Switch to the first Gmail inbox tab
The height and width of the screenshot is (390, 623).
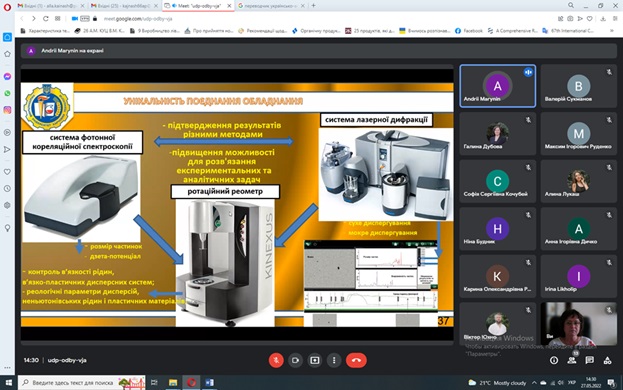51,6
